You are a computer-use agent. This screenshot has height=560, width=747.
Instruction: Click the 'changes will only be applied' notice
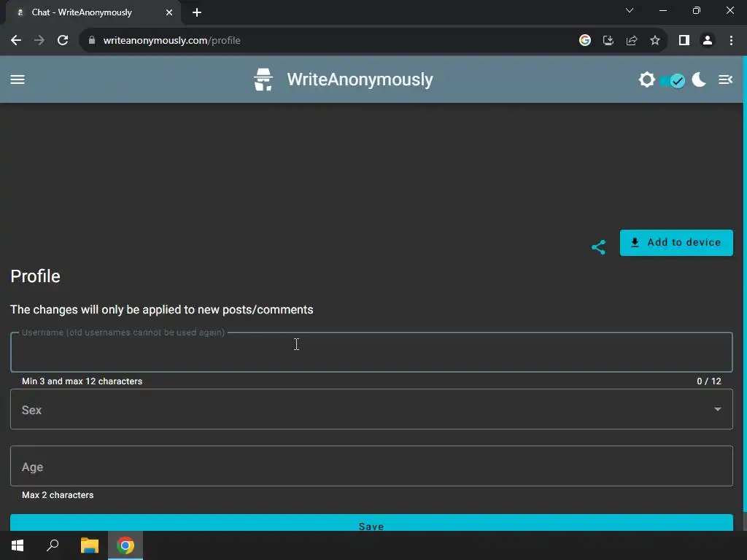click(161, 309)
